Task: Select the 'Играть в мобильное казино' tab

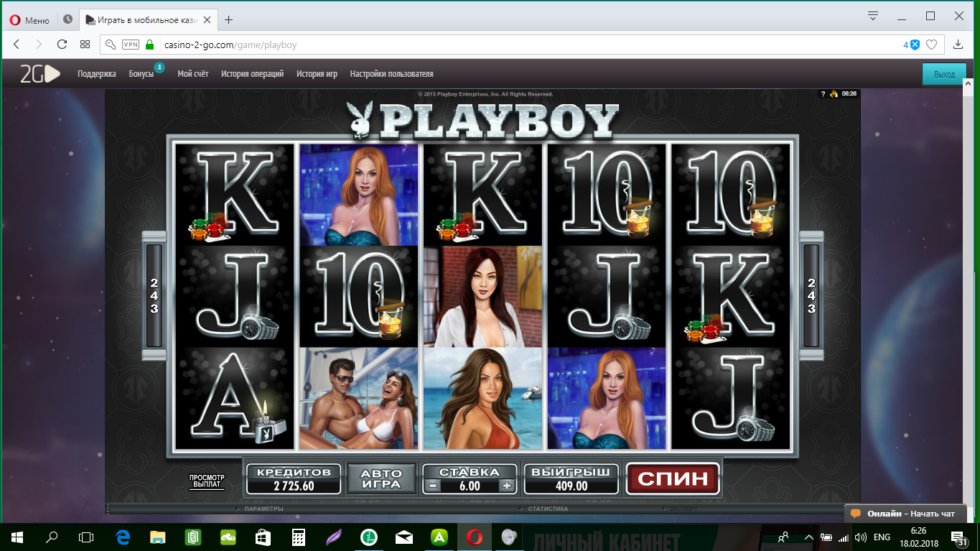Action: tap(146, 20)
